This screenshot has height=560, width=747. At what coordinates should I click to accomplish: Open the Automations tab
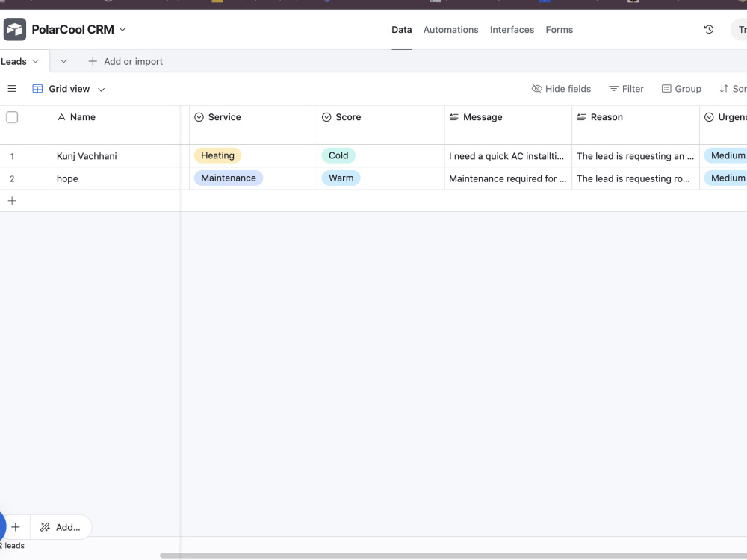[x=450, y=30]
